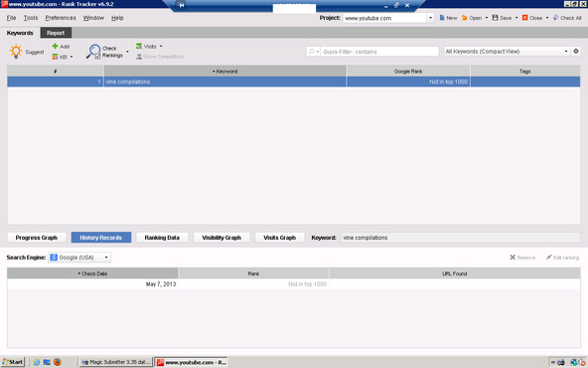Click the red Close project icon
This screenshot has height=368, width=588.
coord(525,18)
